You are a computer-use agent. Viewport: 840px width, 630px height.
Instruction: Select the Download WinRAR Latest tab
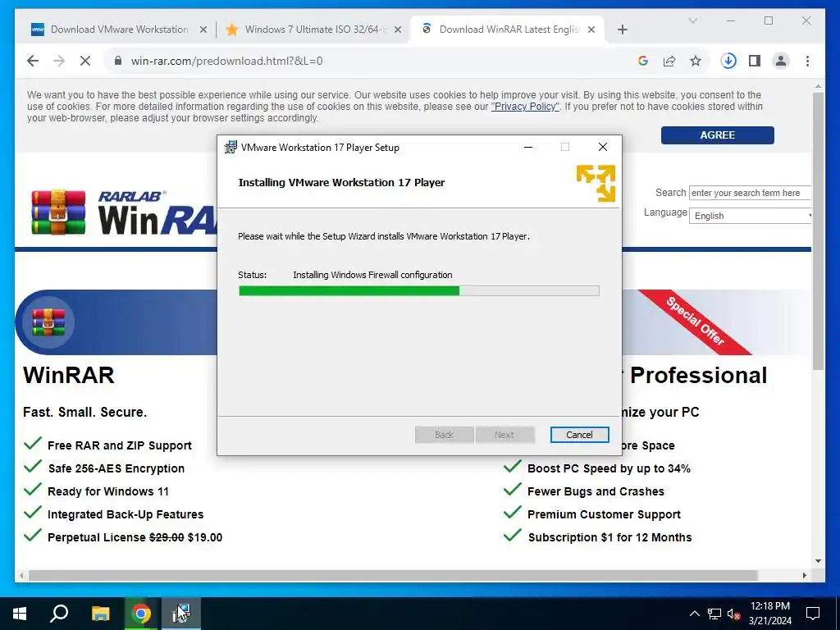click(507, 30)
